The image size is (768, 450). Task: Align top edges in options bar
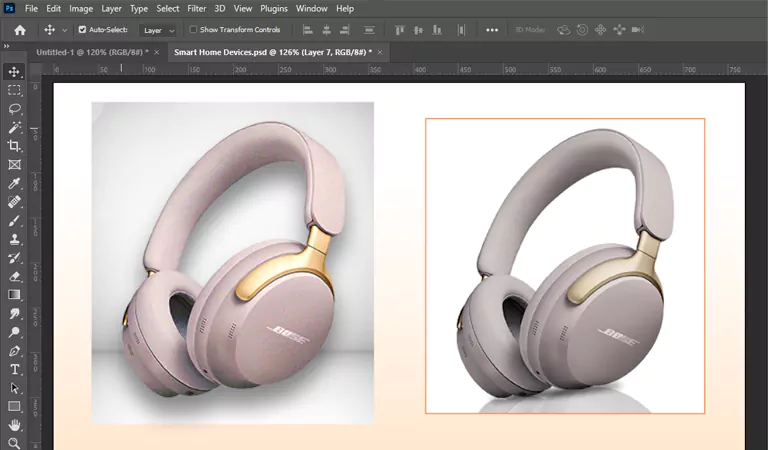400,30
